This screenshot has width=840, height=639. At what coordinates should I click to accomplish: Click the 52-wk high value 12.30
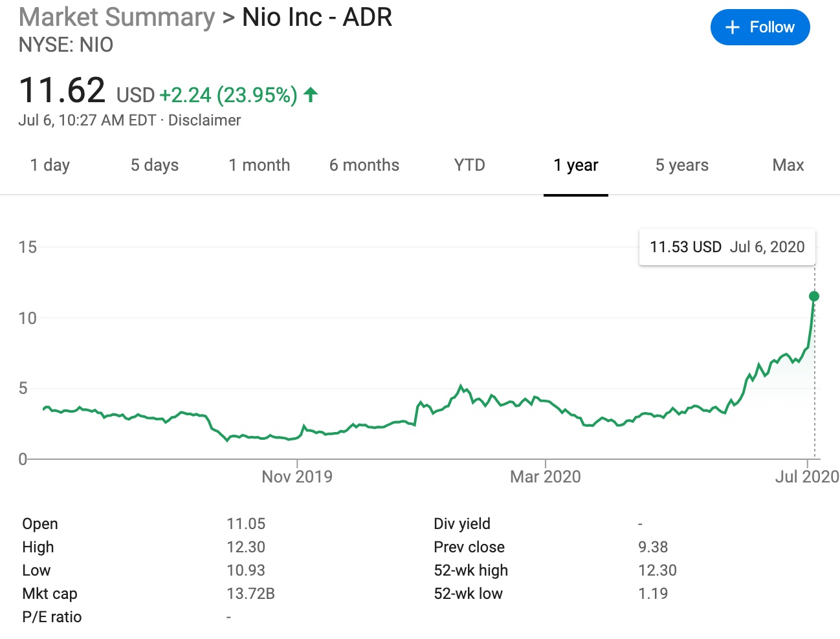click(x=658, y=570)
